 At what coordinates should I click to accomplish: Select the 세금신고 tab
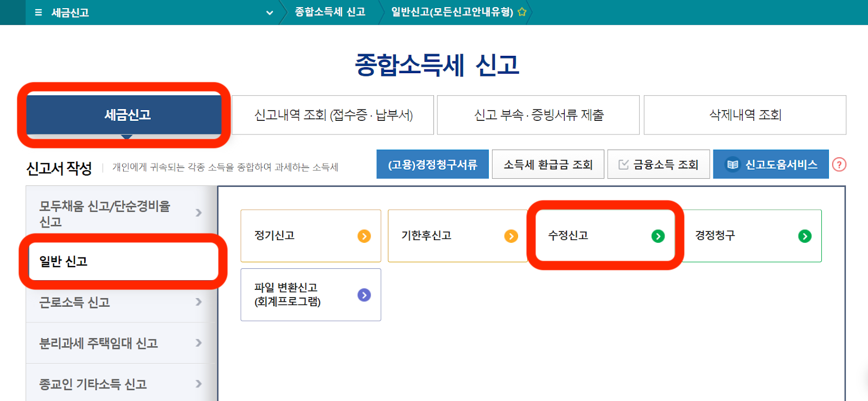[x=125, y=115]
